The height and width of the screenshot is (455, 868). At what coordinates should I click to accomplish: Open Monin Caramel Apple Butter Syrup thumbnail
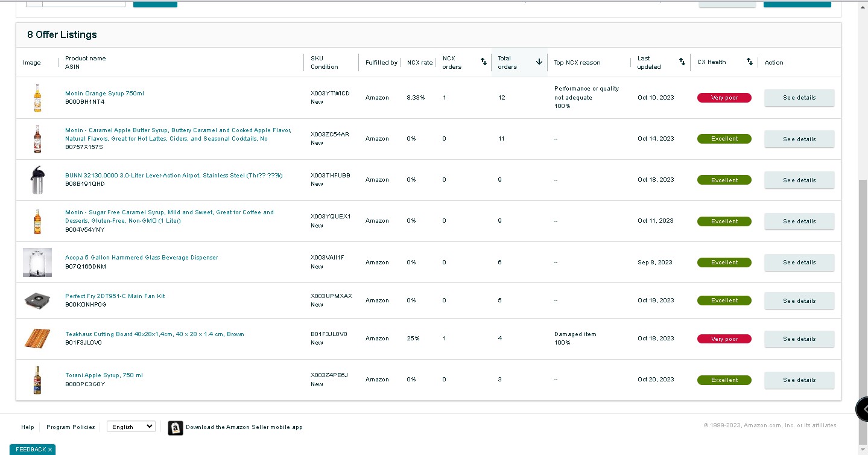pos(37,139)
